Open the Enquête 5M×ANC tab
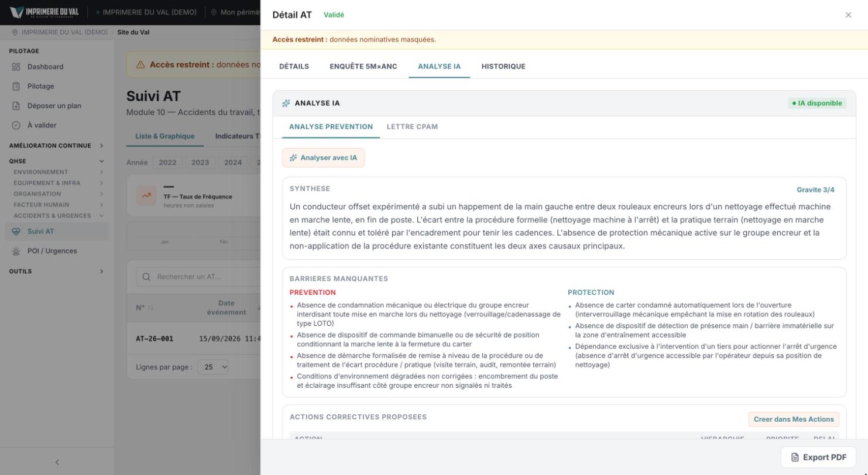 point(363,67)
